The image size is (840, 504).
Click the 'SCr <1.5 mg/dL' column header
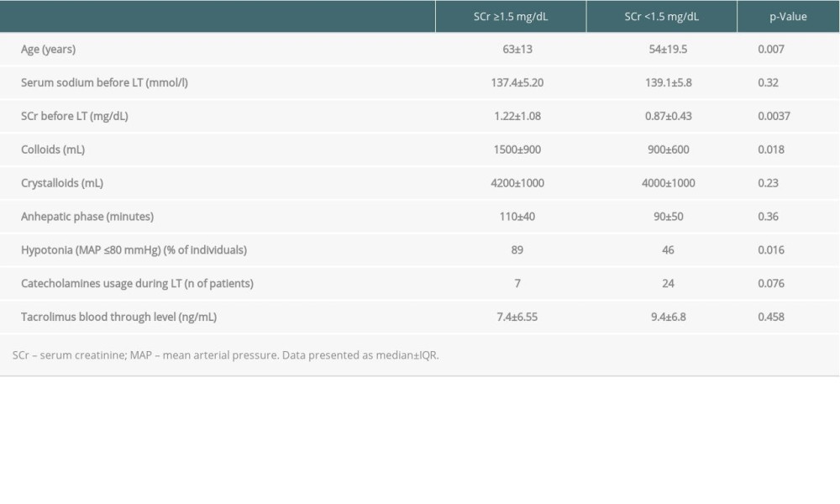click(662, 17)
